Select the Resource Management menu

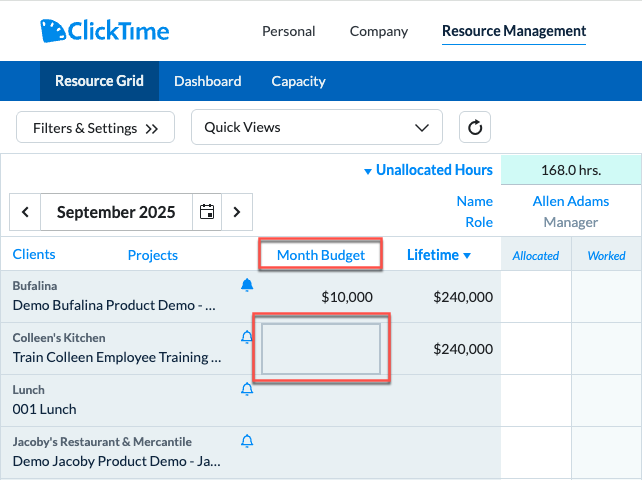514,31
